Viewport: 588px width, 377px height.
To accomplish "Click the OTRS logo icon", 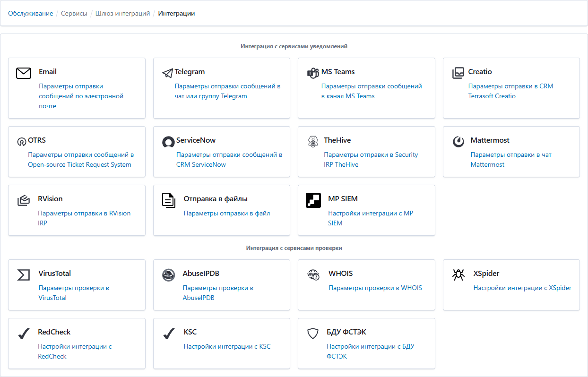I will (21, 141).
